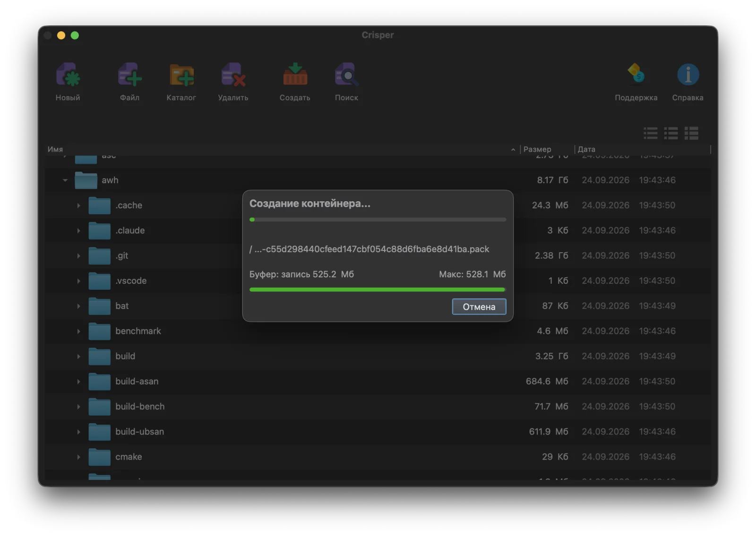
Task: Click the pack file path in dialog
Action: tap(369, 249)
